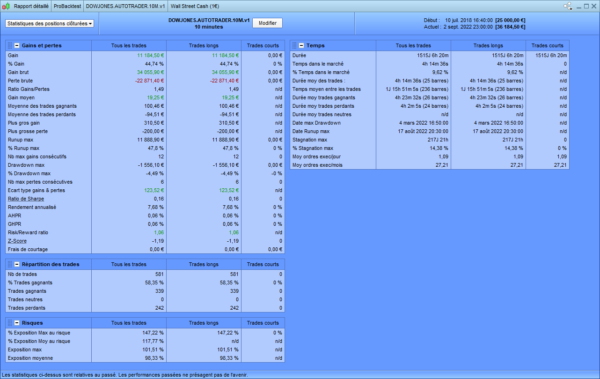This screenshot has height=379, width=600.
Task: Select the 'DOWJONES.AUTOTRADER.10M.v1' title tab
Action: tap(126, 6)
